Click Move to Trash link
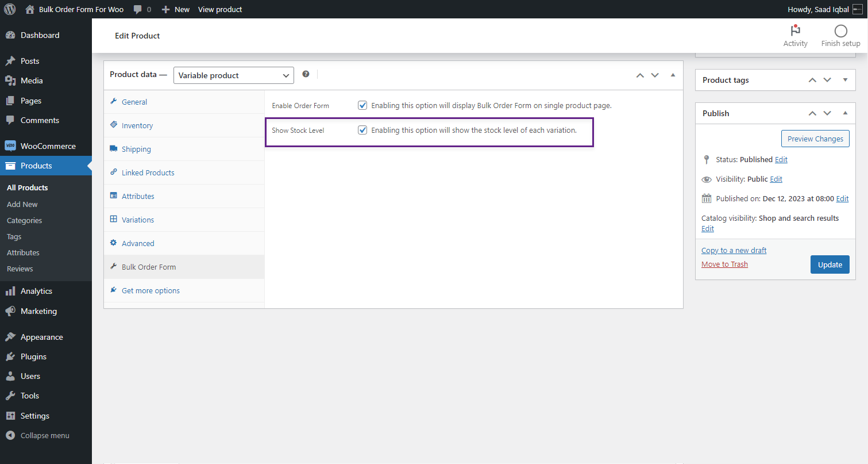 (x=725, y=264)
